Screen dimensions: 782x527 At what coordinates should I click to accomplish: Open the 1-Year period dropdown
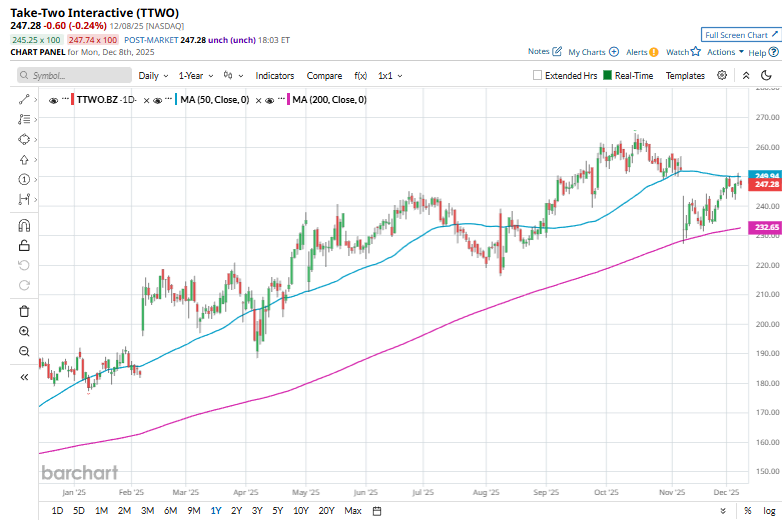pos(195,75)
